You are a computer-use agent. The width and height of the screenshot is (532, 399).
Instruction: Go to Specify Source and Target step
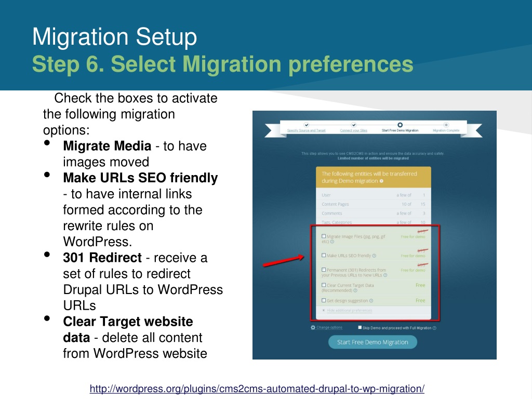[306, 130]
